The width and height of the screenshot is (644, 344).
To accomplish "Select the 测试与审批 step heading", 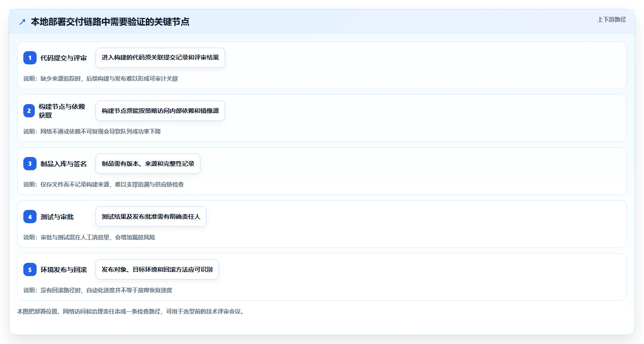I will click(x=57, y=217).
